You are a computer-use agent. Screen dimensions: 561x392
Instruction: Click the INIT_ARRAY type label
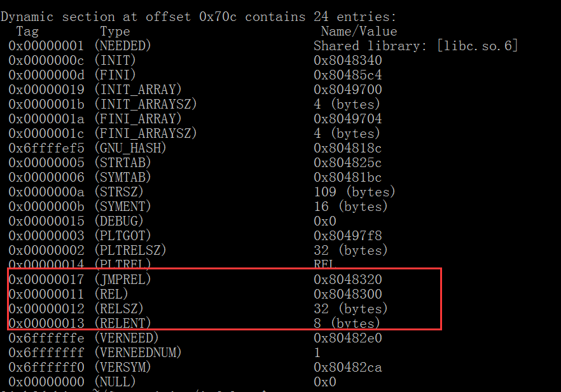pyautogui.click(x=138, y=90)
